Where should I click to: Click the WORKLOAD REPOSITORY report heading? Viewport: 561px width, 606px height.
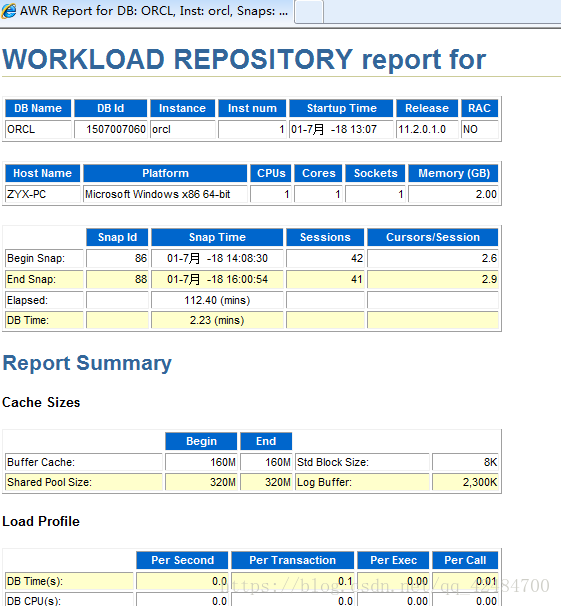click(x=244, y=60)
